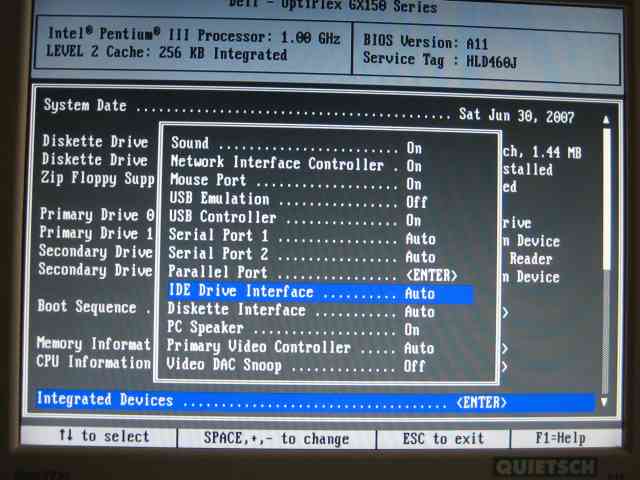Select the USB Controller row
This screenshot has width=640, height=480.
(x=296, y=218)
